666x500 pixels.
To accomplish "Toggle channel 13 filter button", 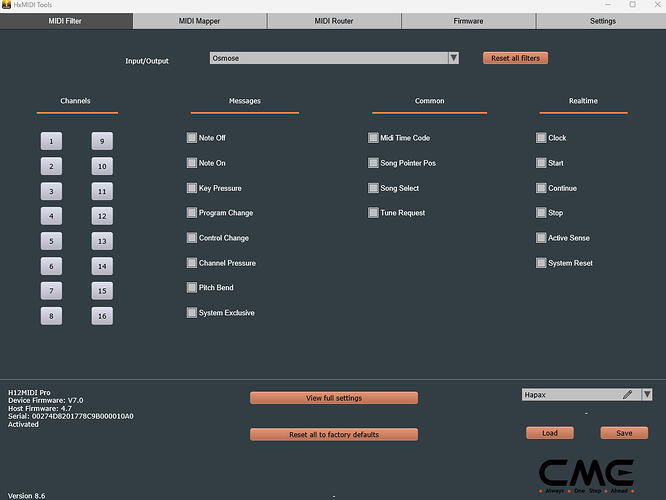I will click(x=102, y=241).
